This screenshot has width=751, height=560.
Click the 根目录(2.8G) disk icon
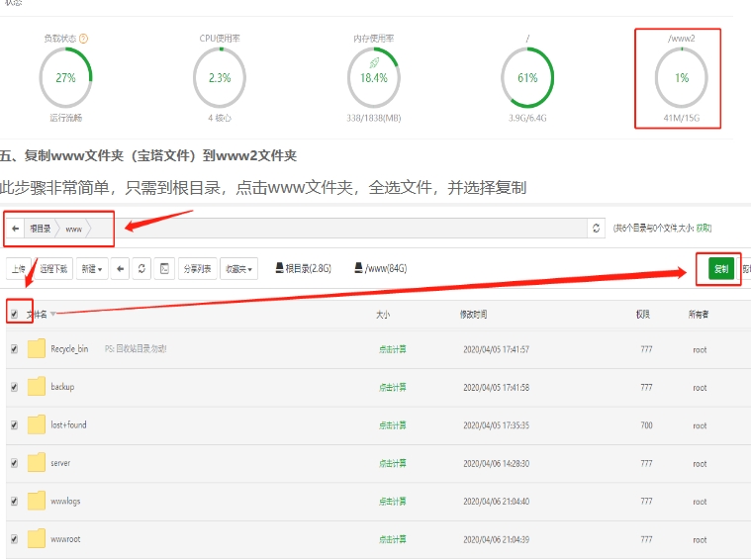point(280,268)
